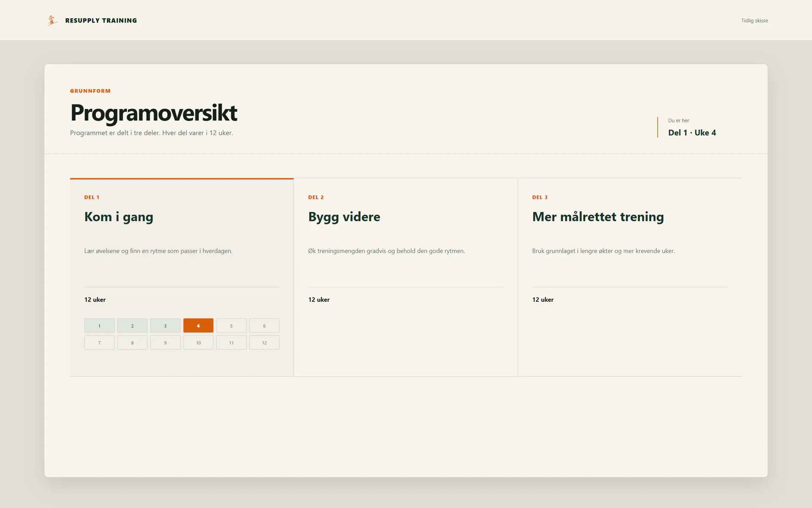The height and width of the screenshot is (508, 812).
Task: Click the DEL 2 label
Action: click(316, 197)
